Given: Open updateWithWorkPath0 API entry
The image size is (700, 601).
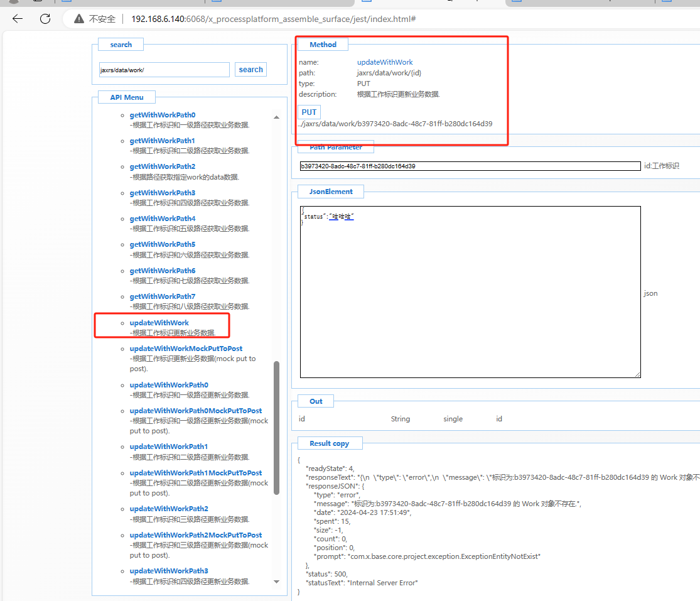Looking at the screenshot, I should click(x=170, y=386).
